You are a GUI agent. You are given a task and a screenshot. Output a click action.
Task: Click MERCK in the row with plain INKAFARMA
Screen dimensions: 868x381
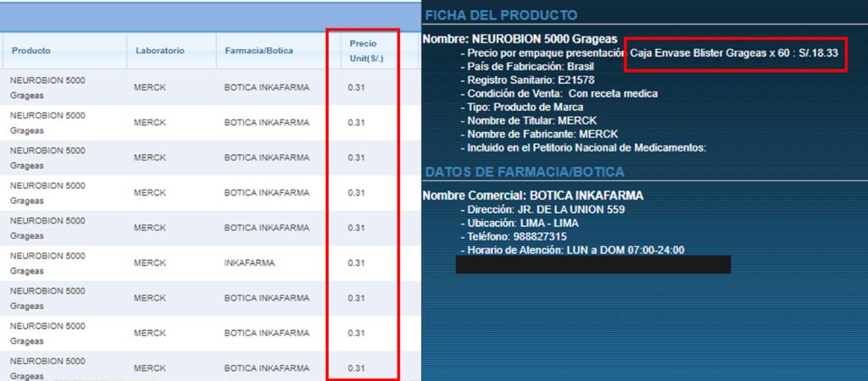[149, 263]
